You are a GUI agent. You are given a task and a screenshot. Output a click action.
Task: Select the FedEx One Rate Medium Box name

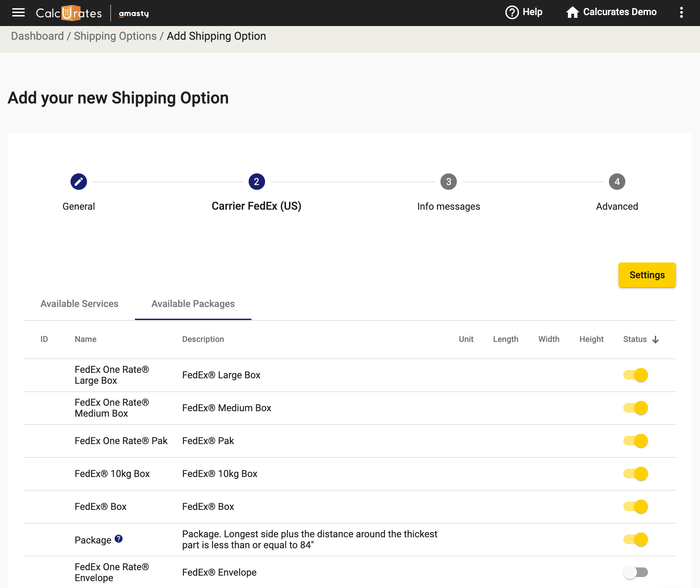point(112,408)
